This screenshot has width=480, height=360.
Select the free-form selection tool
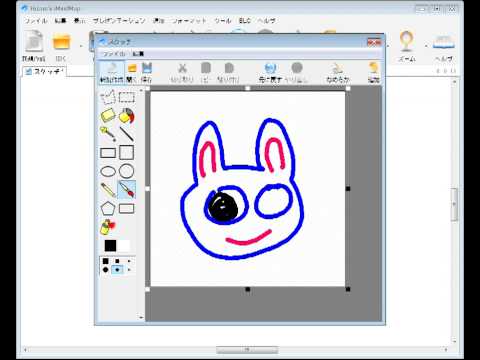pos(108,97)
